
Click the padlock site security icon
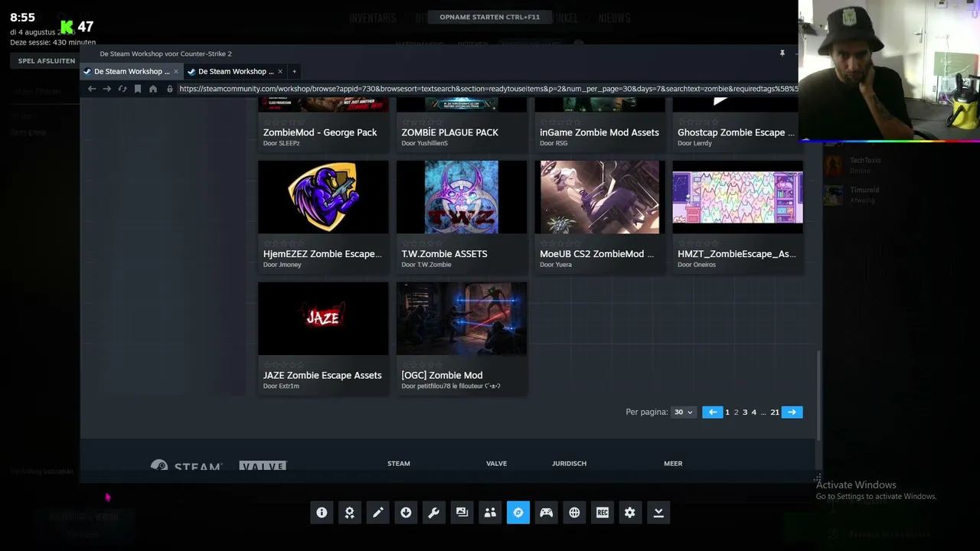click(x=170, y=89)
